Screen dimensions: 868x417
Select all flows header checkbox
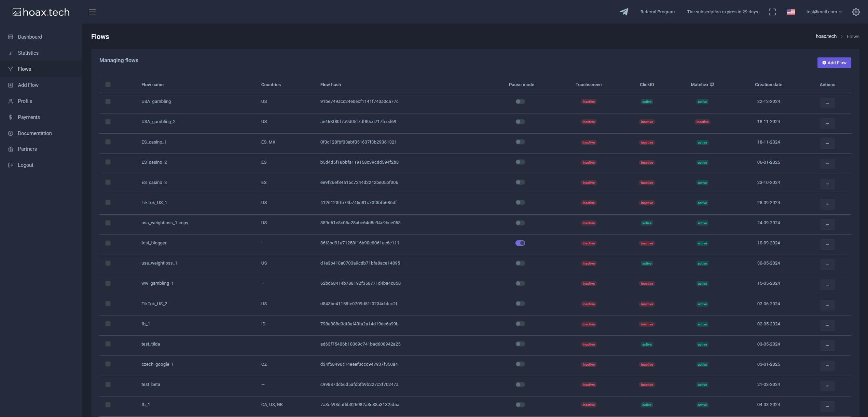[x=108, y=84]
